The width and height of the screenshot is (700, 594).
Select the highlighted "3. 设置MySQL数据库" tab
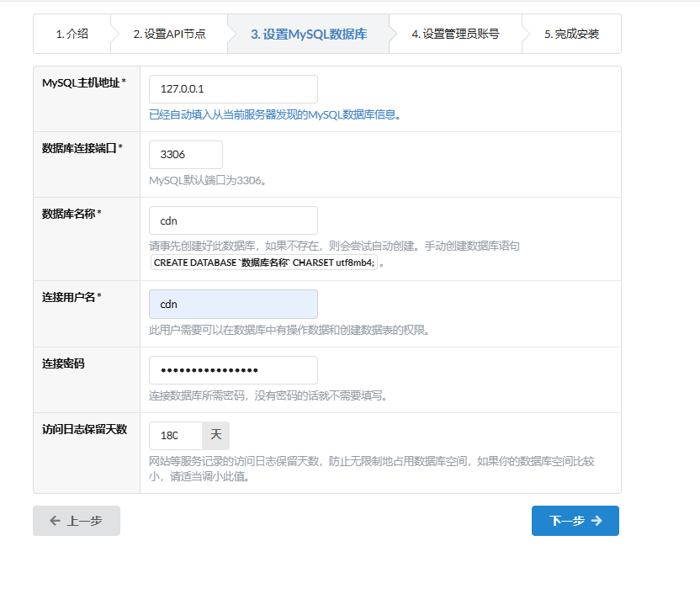coord(308,34)
